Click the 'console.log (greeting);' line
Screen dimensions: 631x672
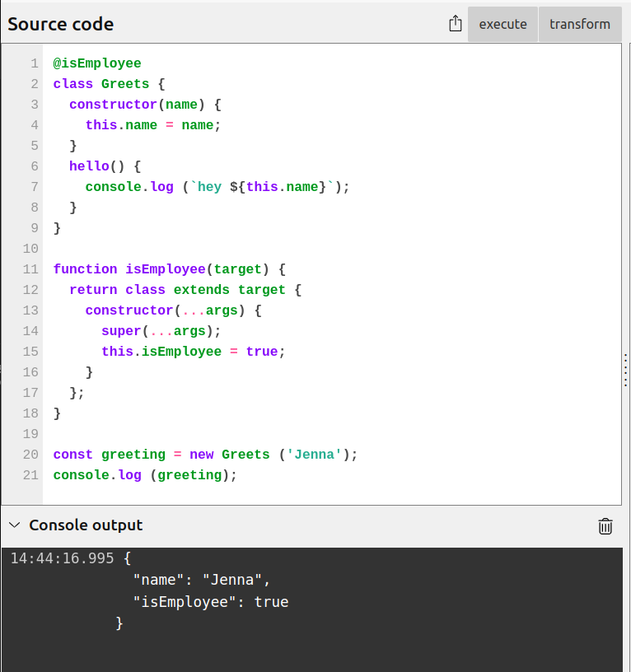145,475
